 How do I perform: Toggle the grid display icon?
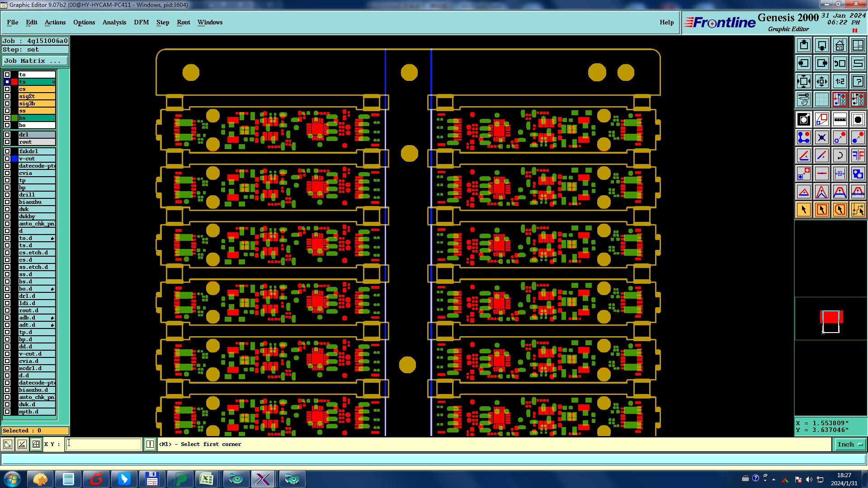(x=821, y=99)
